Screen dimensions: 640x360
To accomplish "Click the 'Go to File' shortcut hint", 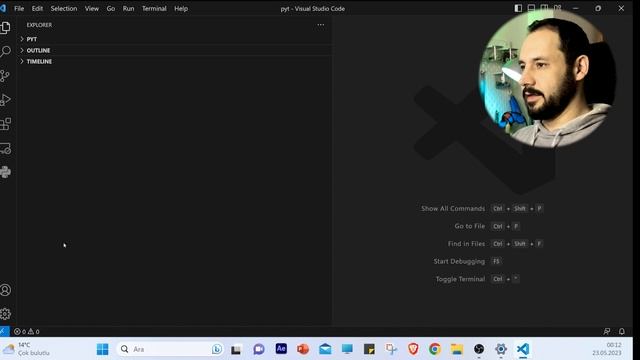I will (487, 226).
